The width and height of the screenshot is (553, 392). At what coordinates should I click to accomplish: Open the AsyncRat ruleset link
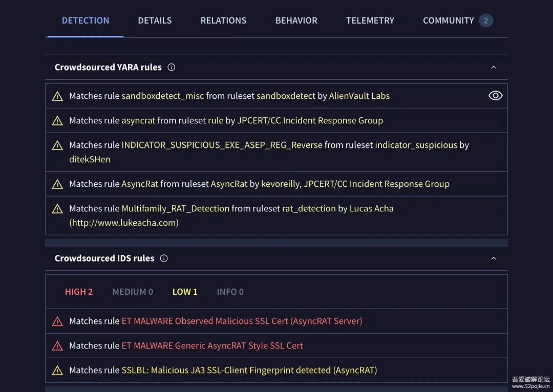229,184
